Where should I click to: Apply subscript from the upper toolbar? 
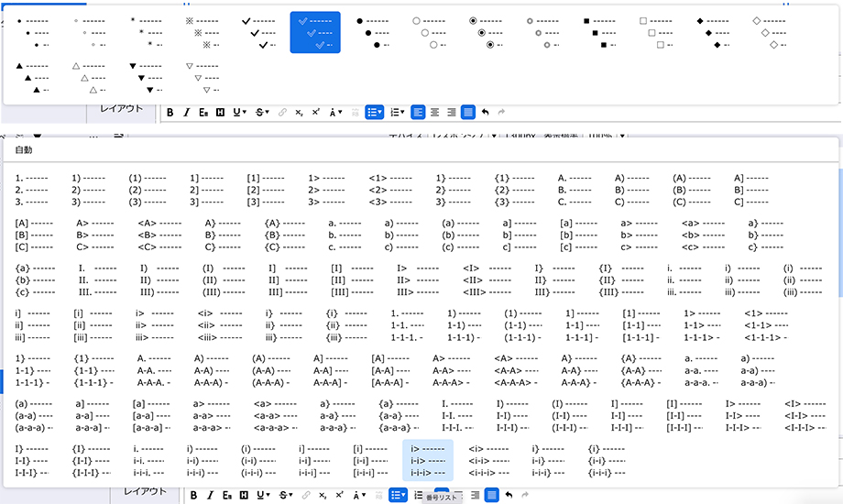(299, 112)
